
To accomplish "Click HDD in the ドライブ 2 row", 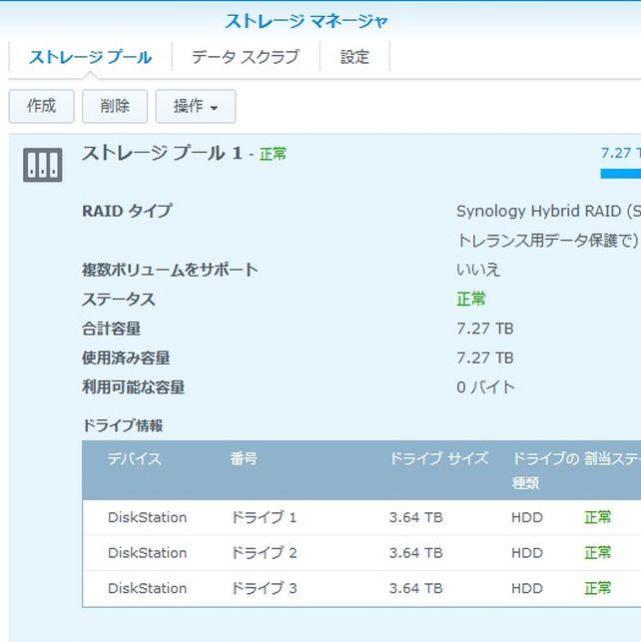I will 527,553.
